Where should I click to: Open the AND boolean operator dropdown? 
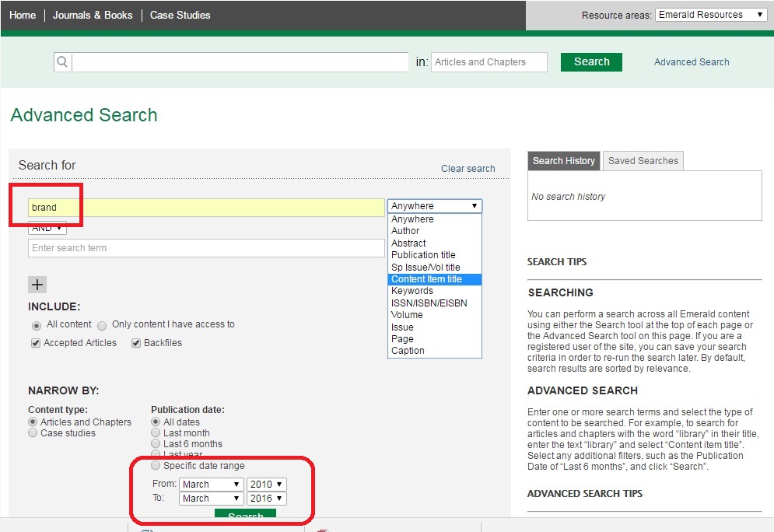[x=47, y=228]
